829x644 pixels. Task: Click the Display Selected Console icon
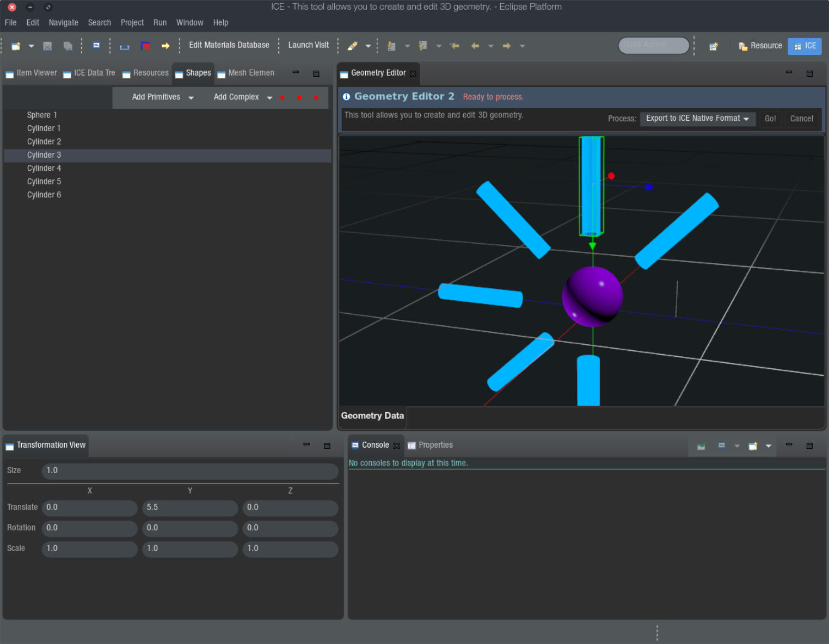[722, 446]
